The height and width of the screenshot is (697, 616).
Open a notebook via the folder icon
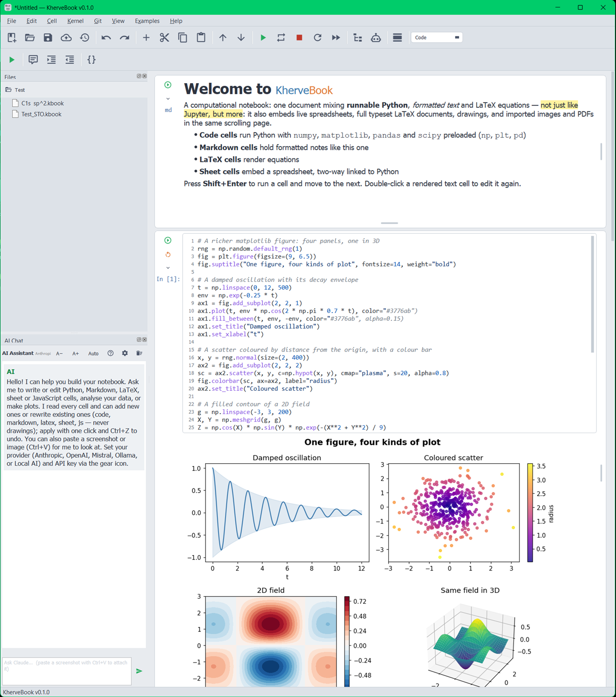[30, 37]
